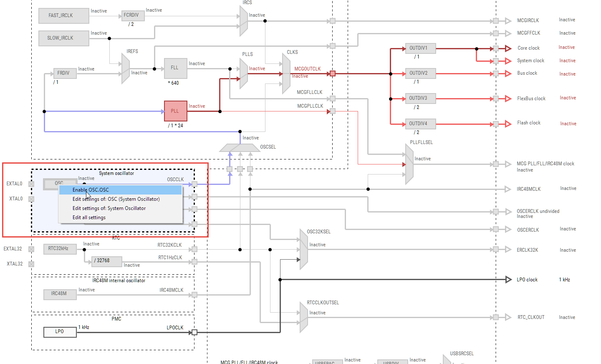Toggle the EXTAL32 pin box
The height and width of the screenshot is (364, 601).
(x=31, y=249)
